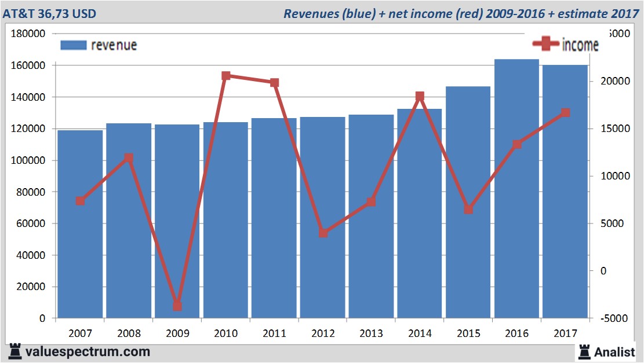Screen dimensions: 644x363
Task: Click the 2009 year axis label
Action: [x=177, y=333]
